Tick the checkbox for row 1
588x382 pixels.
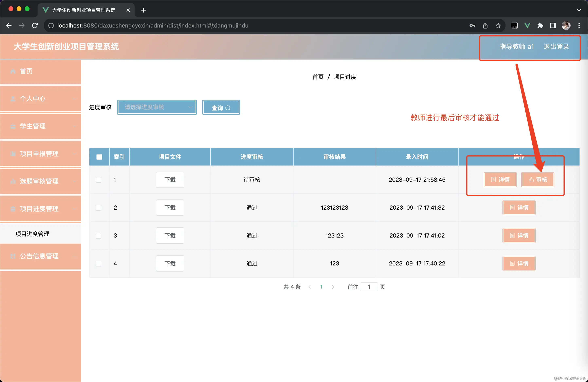click(99, 180)
